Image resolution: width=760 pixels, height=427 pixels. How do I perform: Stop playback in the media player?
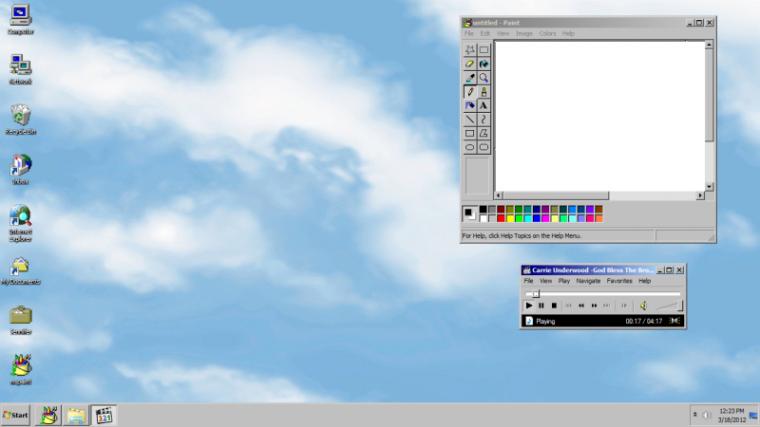point(554,306)
